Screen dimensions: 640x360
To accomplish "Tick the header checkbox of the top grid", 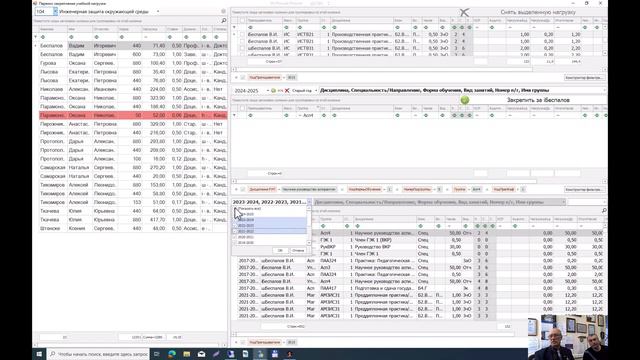I will pyautogui.click(x=242, y=20).
